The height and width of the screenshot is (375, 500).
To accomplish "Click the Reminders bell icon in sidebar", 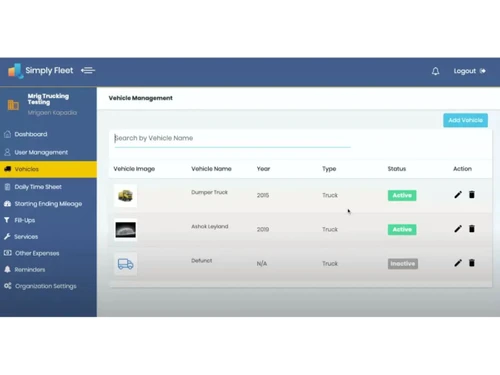I will pyautogui.click(x=7, y=269).
